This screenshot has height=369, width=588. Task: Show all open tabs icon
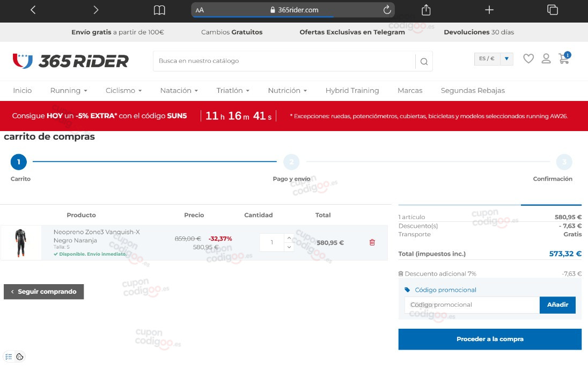(x=553, y=10)
